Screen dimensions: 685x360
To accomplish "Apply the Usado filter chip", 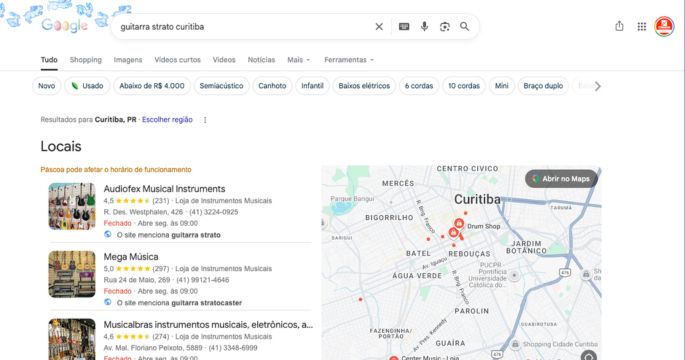I will 87,86.
